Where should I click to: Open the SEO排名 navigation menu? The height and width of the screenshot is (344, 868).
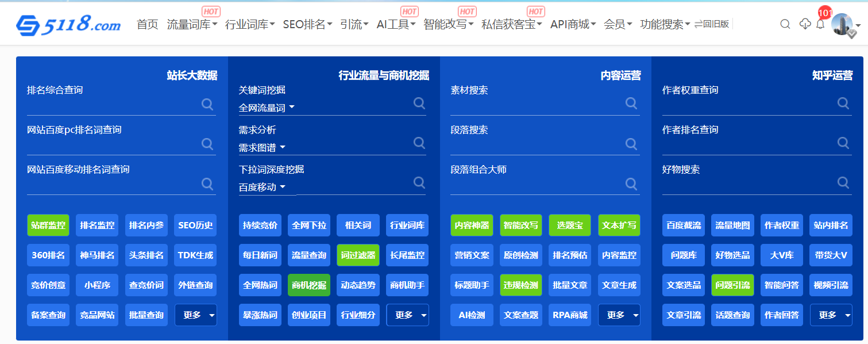click(x=307, y=24)
